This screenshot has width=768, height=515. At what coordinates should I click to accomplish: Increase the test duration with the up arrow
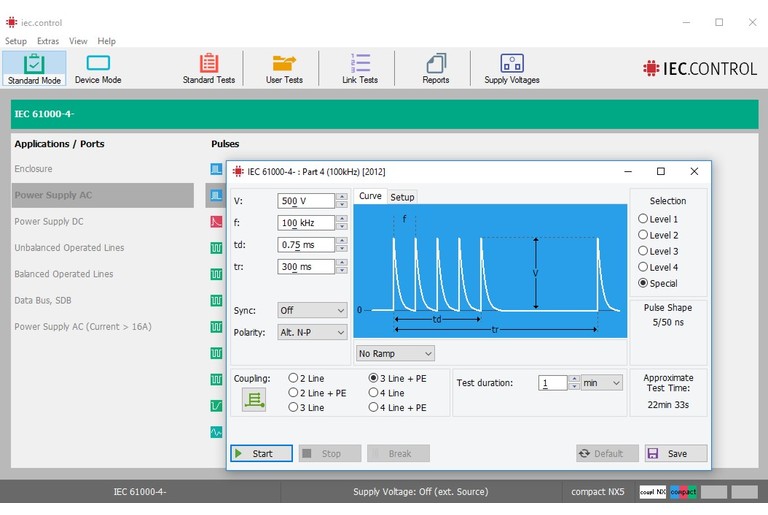pos(574,379)
